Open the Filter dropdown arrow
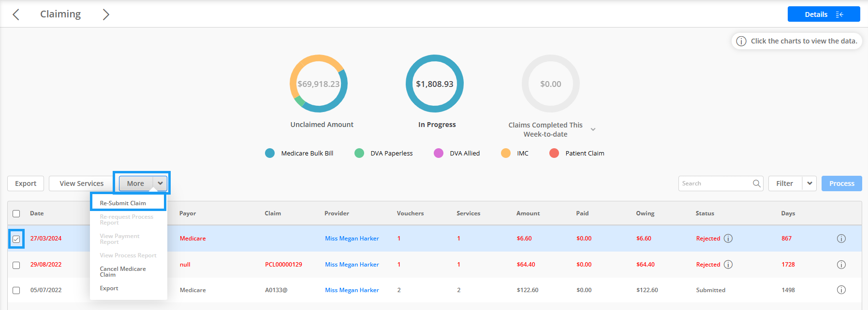 (809, 183)
